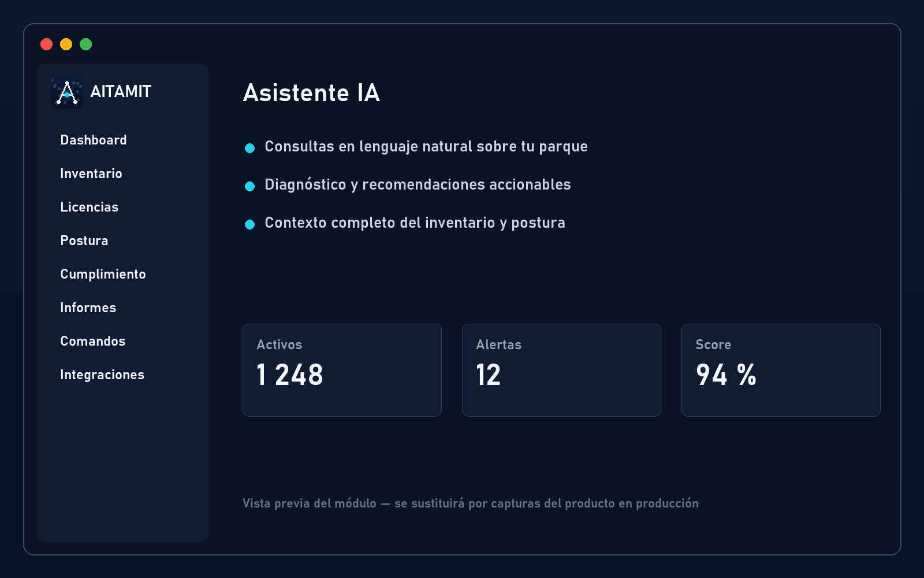The image size is (924, 578).
Task: Click the yellow minimize window dot
Action: click(66, 45)
